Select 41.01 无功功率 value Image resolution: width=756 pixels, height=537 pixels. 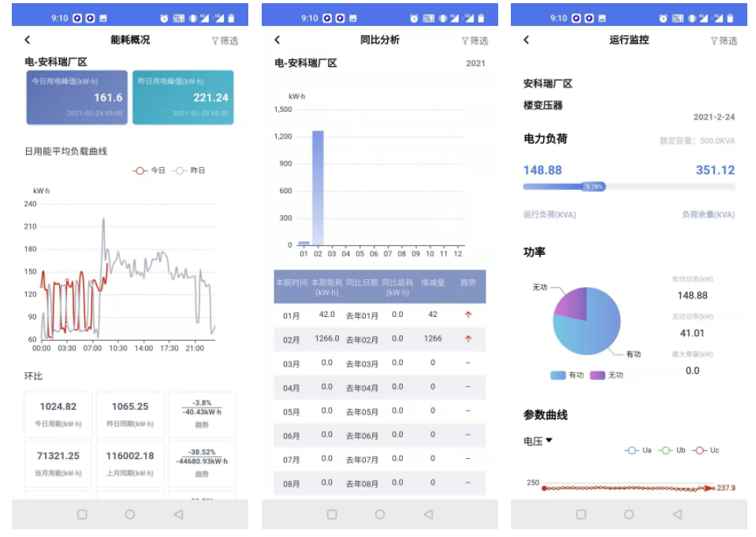pyautogui.click(x=692, y=334)
